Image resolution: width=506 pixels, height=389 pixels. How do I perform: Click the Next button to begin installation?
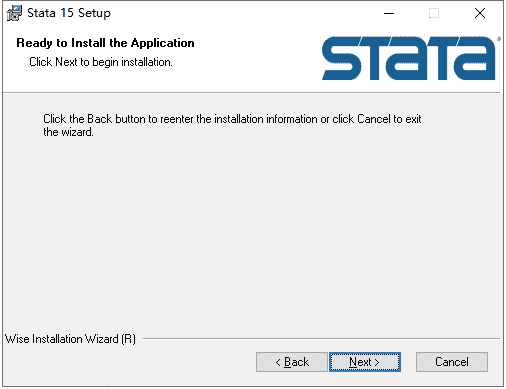(x=365, y=362)
